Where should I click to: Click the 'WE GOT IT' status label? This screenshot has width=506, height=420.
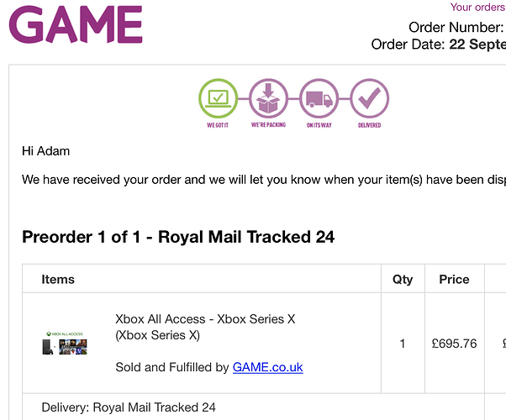coord(218,125)
